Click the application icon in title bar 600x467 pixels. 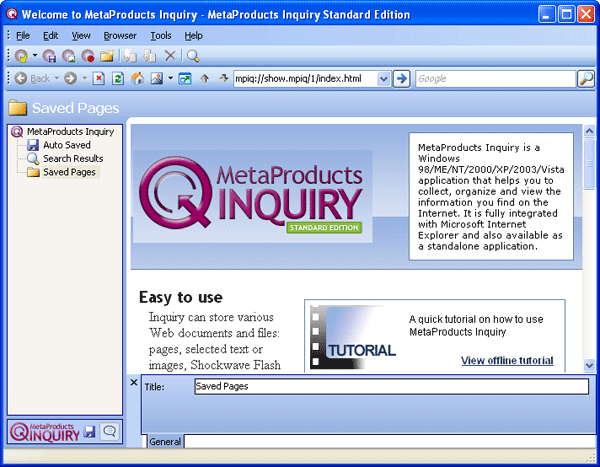tap(12, 14)
